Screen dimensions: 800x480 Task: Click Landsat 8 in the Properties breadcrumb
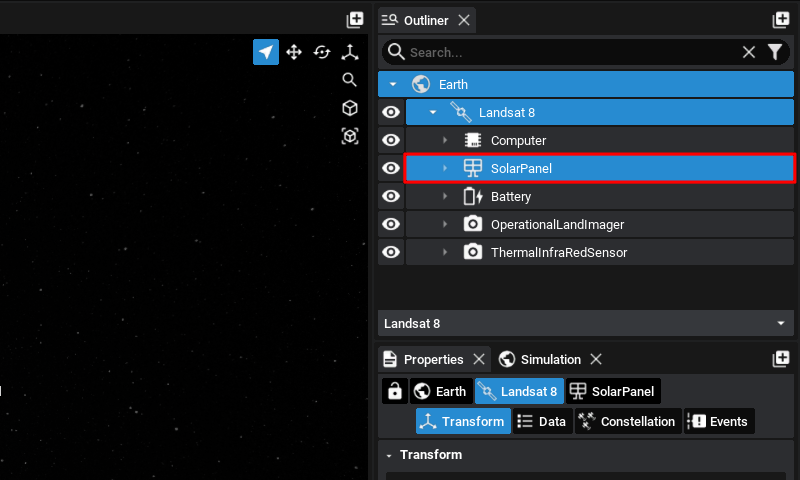click(519, 391)
